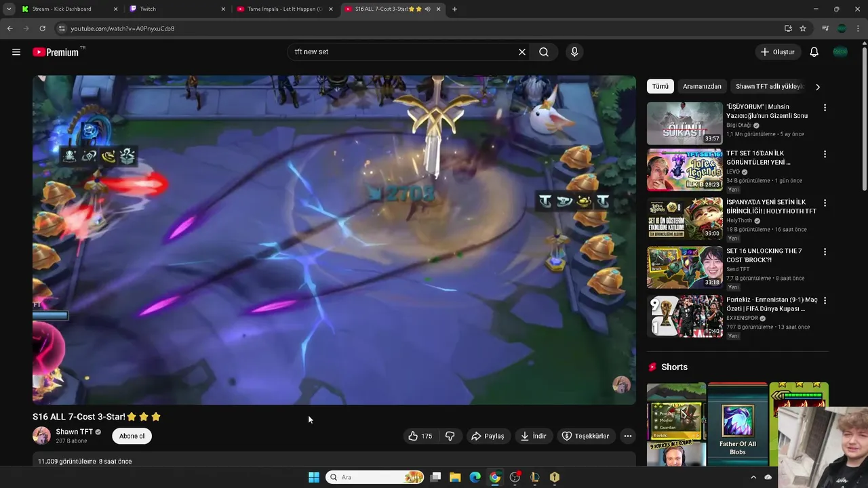Open options for İSPANYA'DA YENİ SETİN video
868x488 pixels.
click(825, 203)
